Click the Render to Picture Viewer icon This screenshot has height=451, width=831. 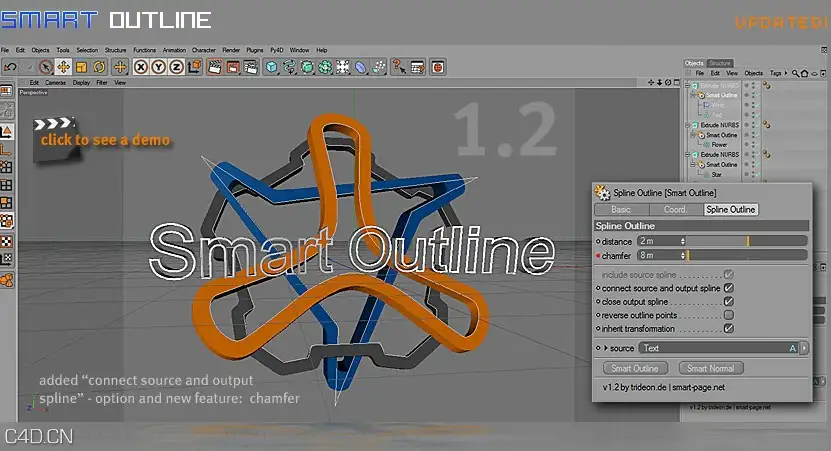(233, 67)
